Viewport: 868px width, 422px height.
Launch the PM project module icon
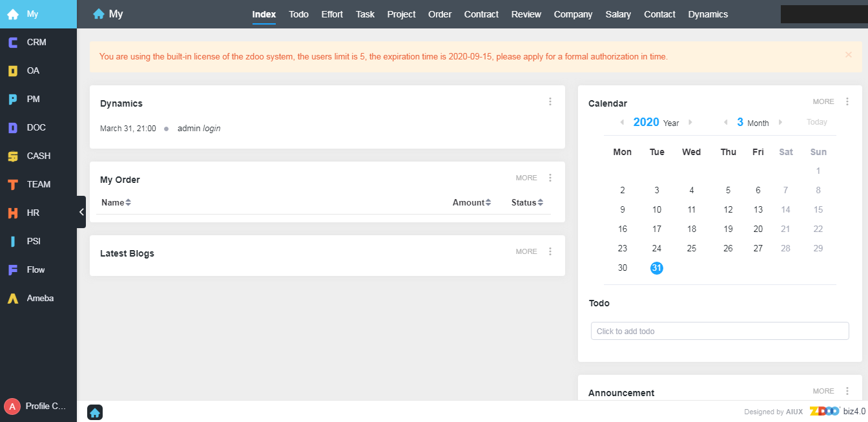[13, 100]
